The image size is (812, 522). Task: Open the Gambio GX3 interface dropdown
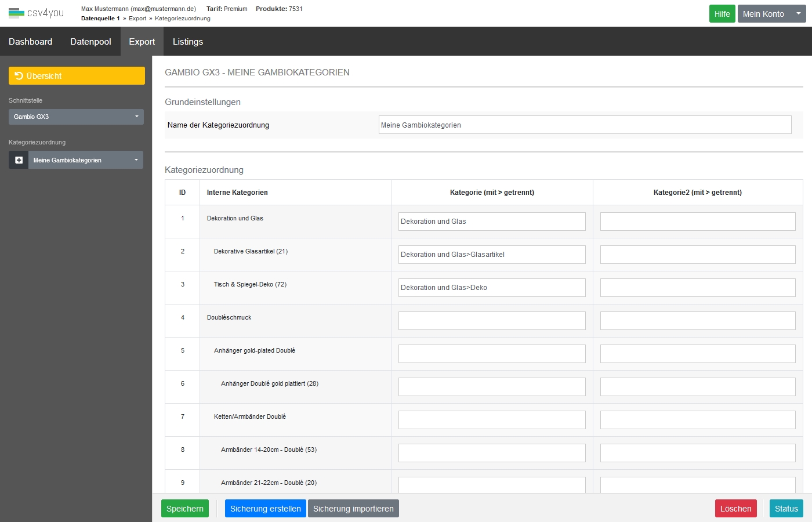(76, 117)
